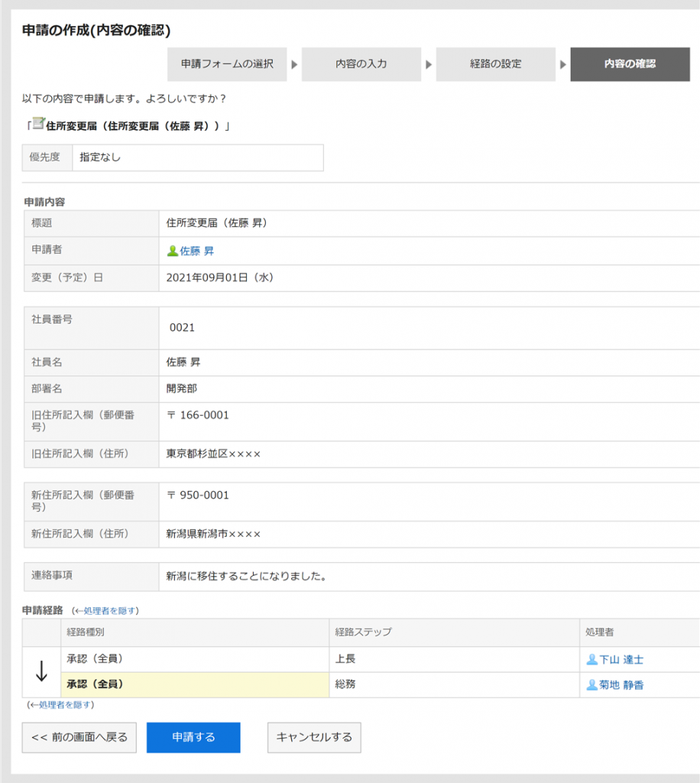Click the title value 住所変更届（佐藤 昇）
This screenshot has width=700, height=783.
click(216, 223)
